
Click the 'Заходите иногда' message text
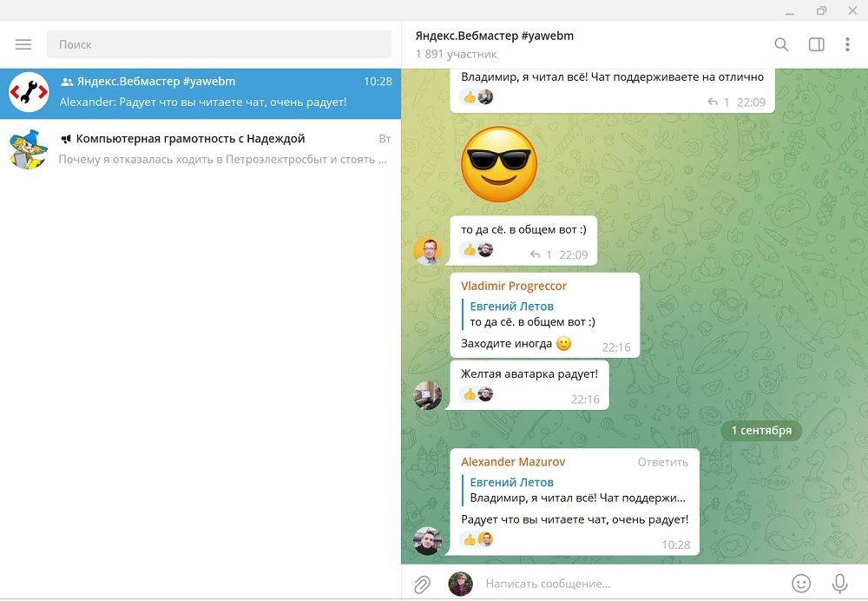(x=506, y=343)
